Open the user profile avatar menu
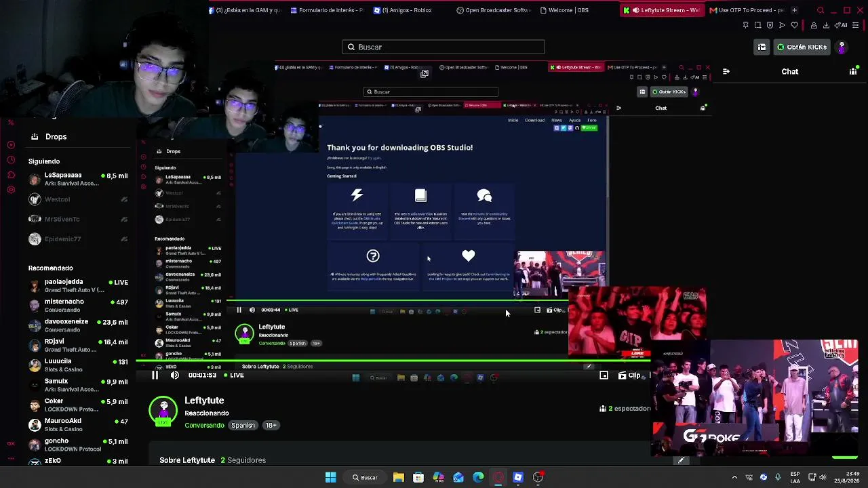The image size is (868, 488). 842,47
